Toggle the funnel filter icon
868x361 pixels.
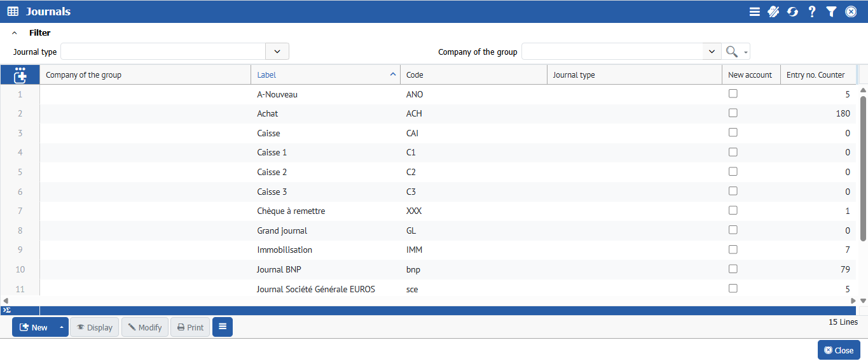pyautogui.click(x=831, y=11)
